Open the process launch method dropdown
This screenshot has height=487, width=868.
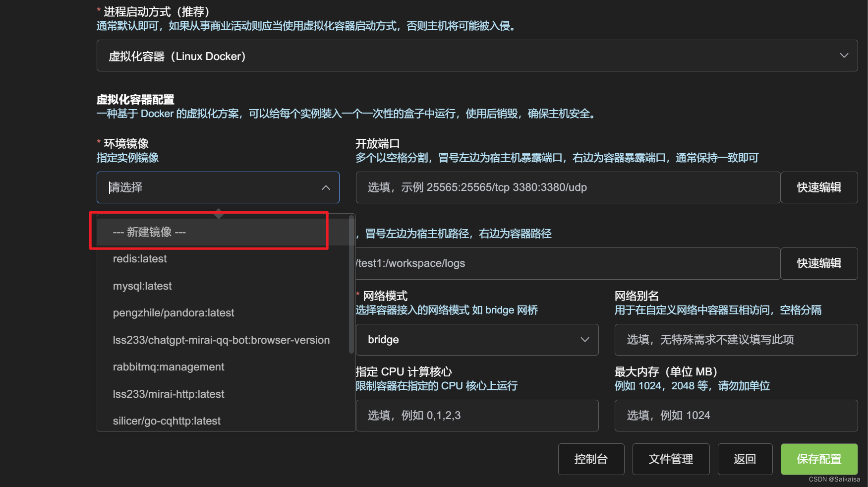tap(477, 56)
